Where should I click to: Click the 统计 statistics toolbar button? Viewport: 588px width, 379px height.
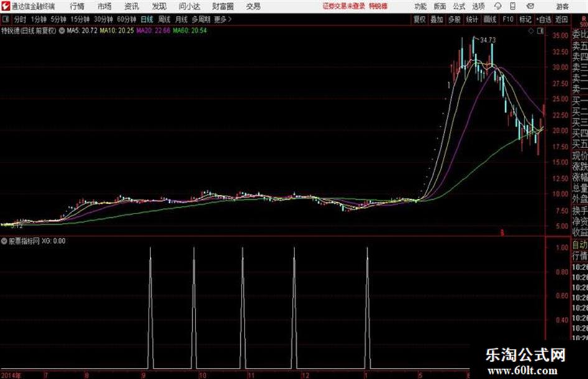coord(472,19)
